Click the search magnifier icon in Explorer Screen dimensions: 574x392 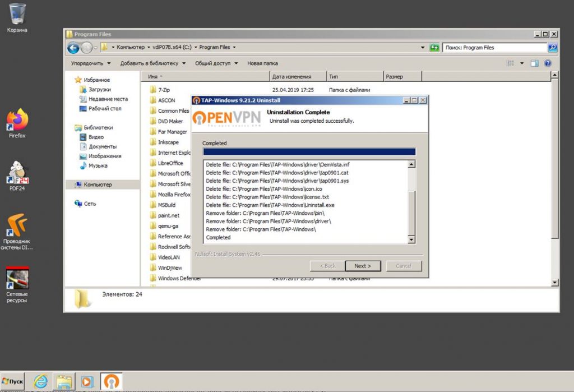coord(552,48)
